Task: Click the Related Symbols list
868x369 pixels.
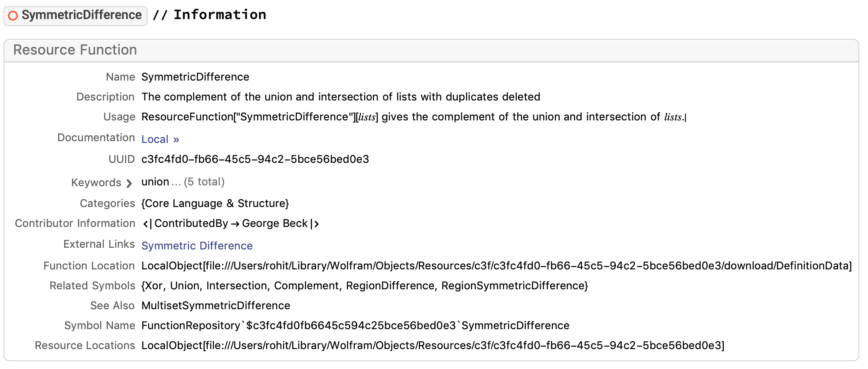Action: click(x=365, y=286)
